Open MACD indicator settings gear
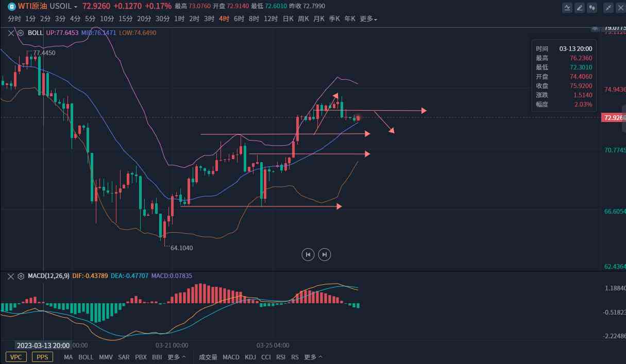The width and height of the screenshot is (626, 364). click(21, 276)
